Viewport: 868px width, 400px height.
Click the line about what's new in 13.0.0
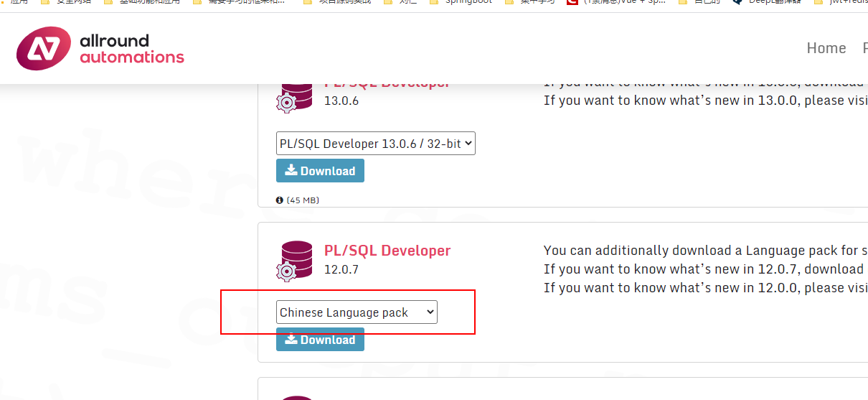706,101
